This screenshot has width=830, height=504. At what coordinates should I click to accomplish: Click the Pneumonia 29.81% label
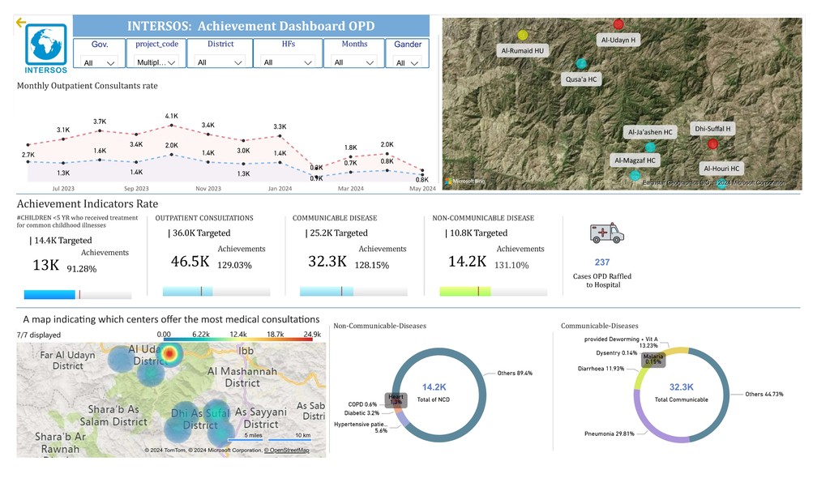tap(610, 434)
